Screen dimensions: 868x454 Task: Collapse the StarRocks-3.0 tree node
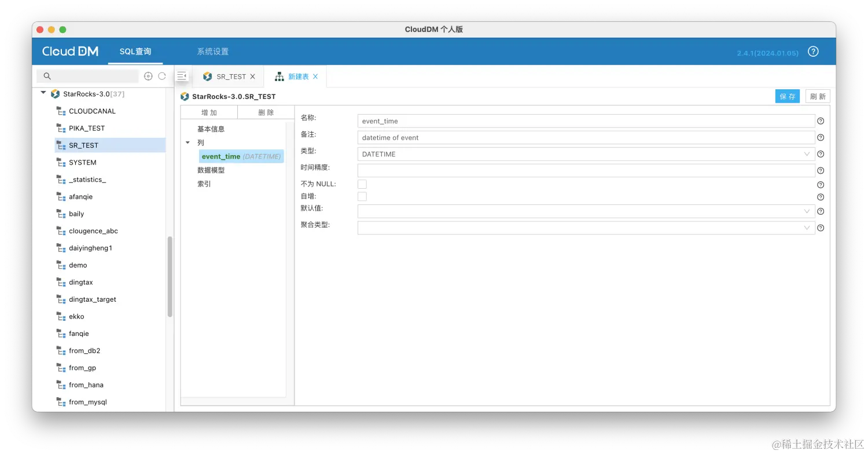(43, 93)
